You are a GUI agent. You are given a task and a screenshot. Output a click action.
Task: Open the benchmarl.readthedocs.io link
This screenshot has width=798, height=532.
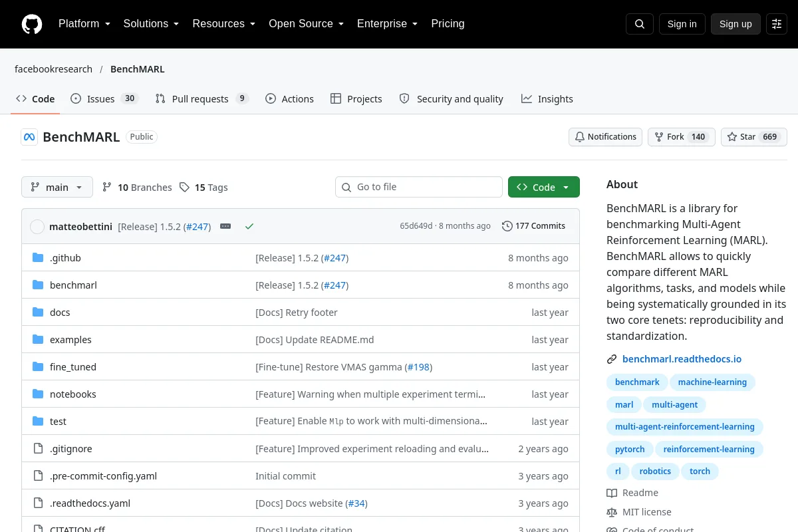[x=682, y=359]
